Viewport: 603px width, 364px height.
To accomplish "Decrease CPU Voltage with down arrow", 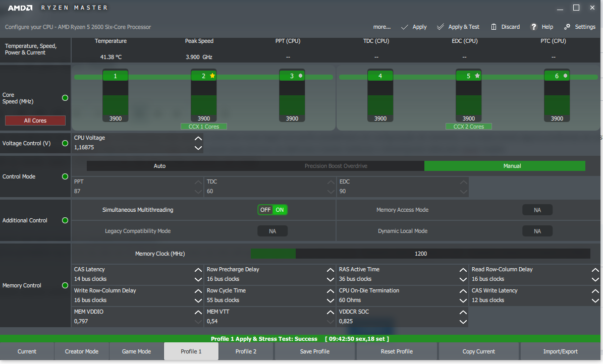I will 198,148.
